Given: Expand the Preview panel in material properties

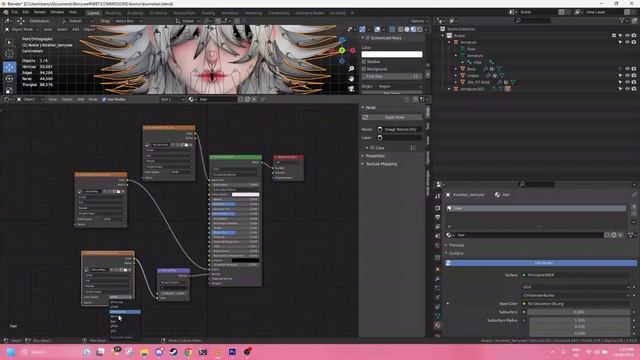Looking at the screenshot, I should point(456,245).
